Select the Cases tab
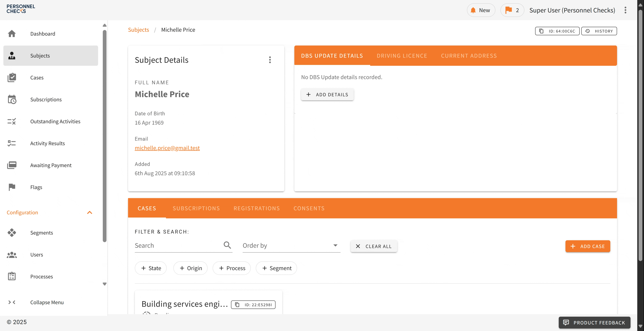 147,208
